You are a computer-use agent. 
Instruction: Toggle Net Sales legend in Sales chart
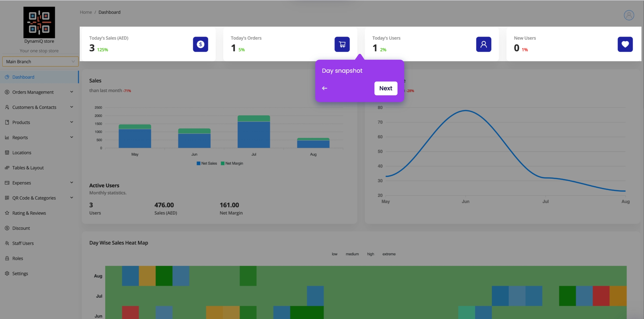point(207,163)
